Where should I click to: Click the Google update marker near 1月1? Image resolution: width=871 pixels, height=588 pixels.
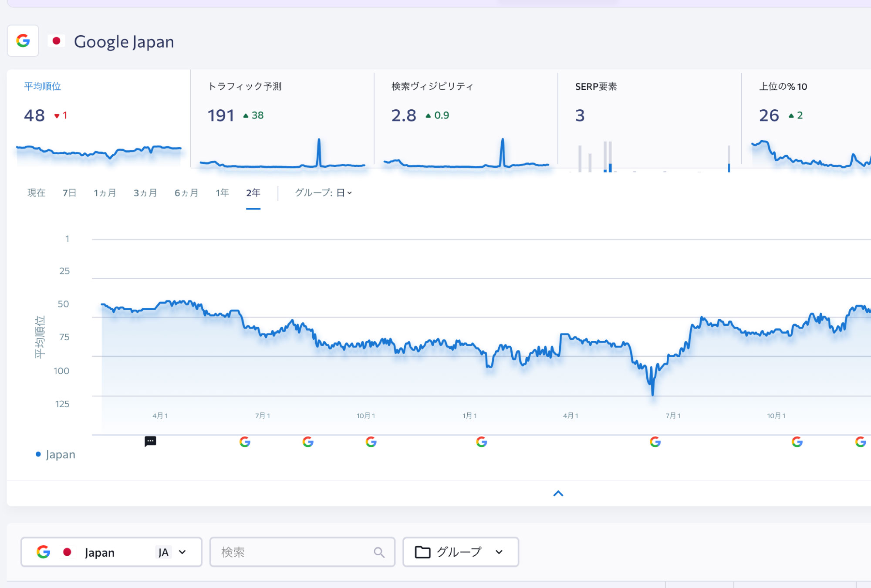[481, 442]
